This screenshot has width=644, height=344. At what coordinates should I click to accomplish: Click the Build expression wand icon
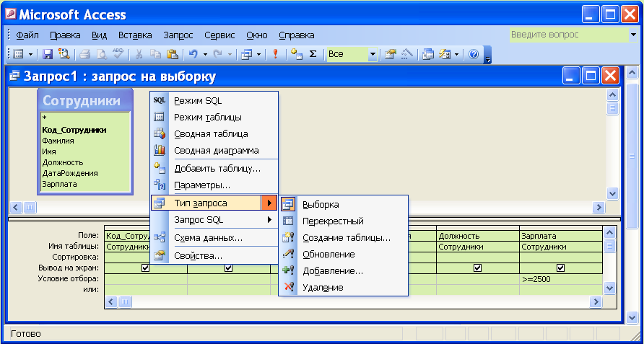[x=406, y=54]
